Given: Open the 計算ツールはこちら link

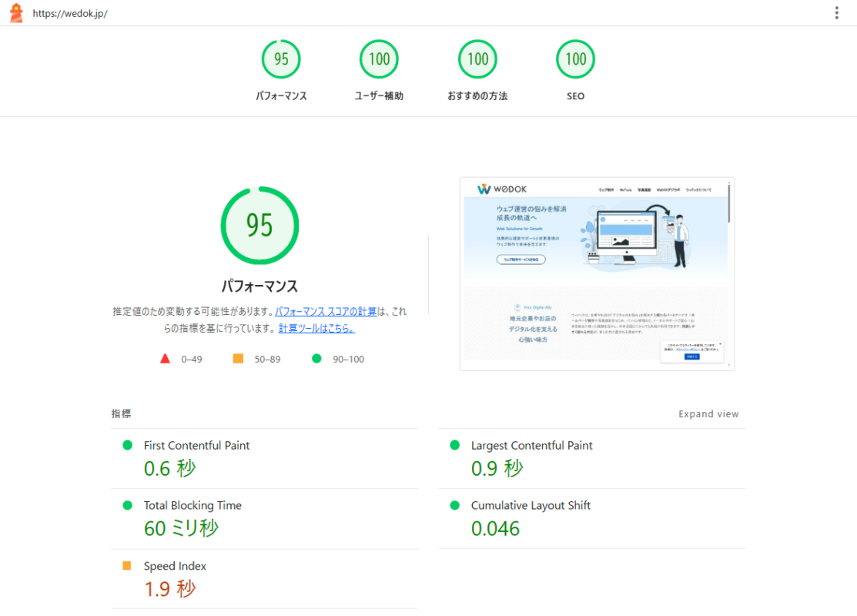Looking at the screenshot, I should pyautogui.click(x=316, y=328).
